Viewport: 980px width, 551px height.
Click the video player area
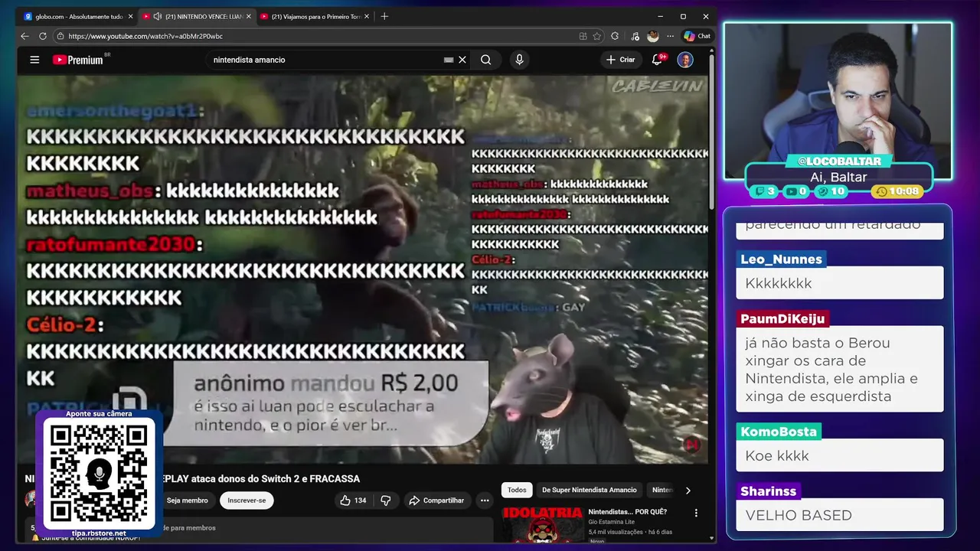364,268
